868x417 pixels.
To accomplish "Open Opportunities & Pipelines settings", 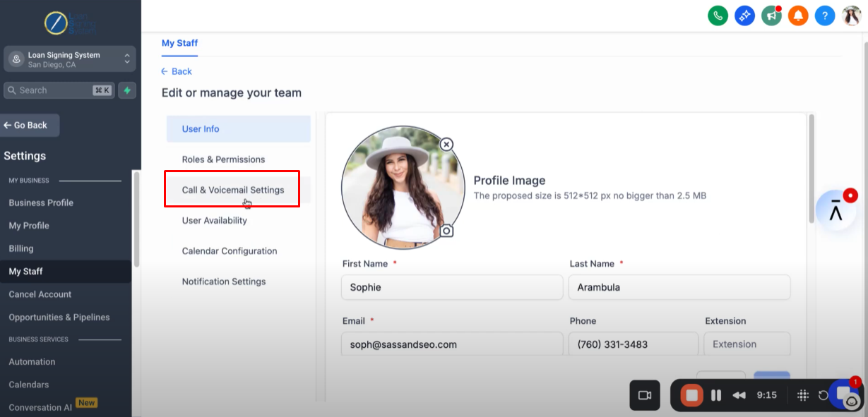I will click(59, 318).
